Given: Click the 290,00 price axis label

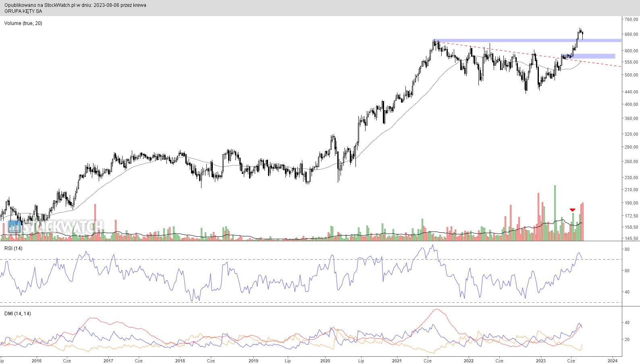Looking at the screenshot, I should pos(632,147).
